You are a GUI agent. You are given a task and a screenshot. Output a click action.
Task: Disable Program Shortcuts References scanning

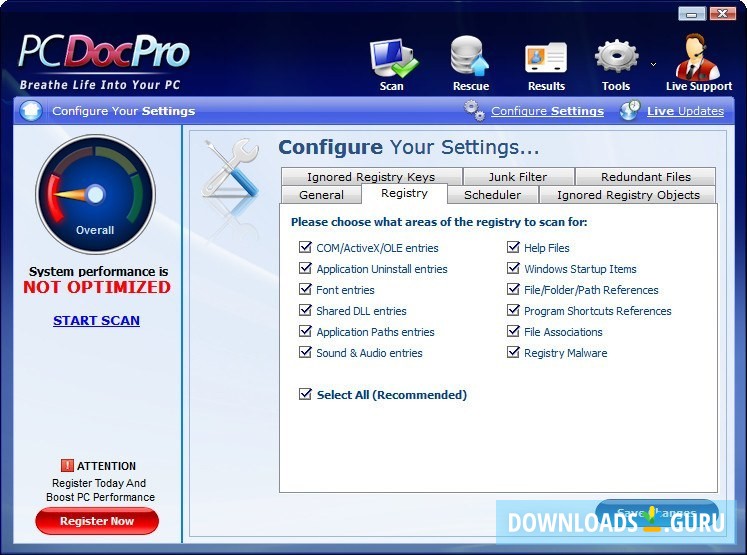point(513,310)
